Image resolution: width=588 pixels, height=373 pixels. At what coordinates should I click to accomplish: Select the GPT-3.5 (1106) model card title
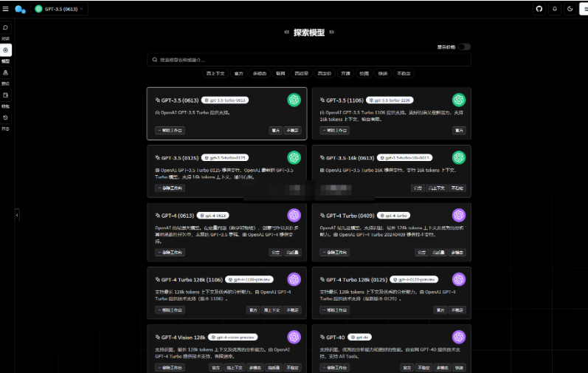[x=345, y=100]
